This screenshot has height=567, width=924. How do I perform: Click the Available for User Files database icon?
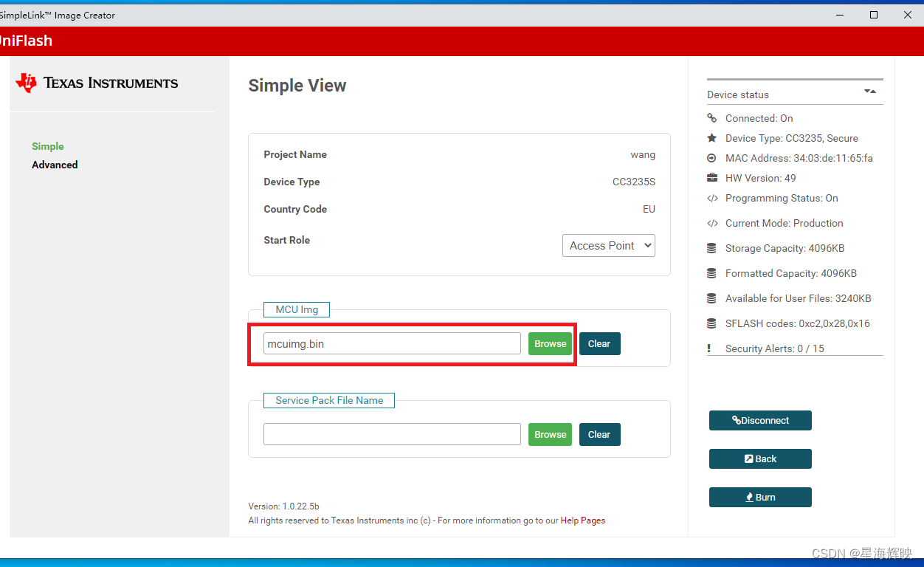coord(711,298)
